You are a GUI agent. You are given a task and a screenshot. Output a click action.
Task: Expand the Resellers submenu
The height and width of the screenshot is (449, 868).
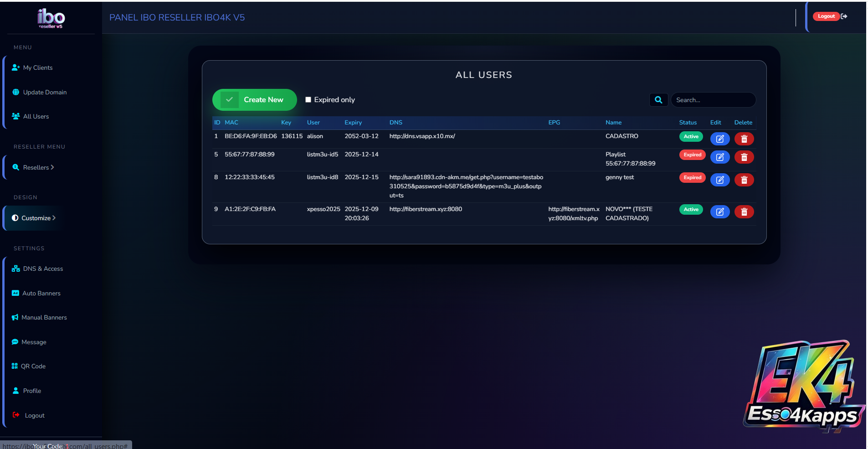(x=38, y=167)
